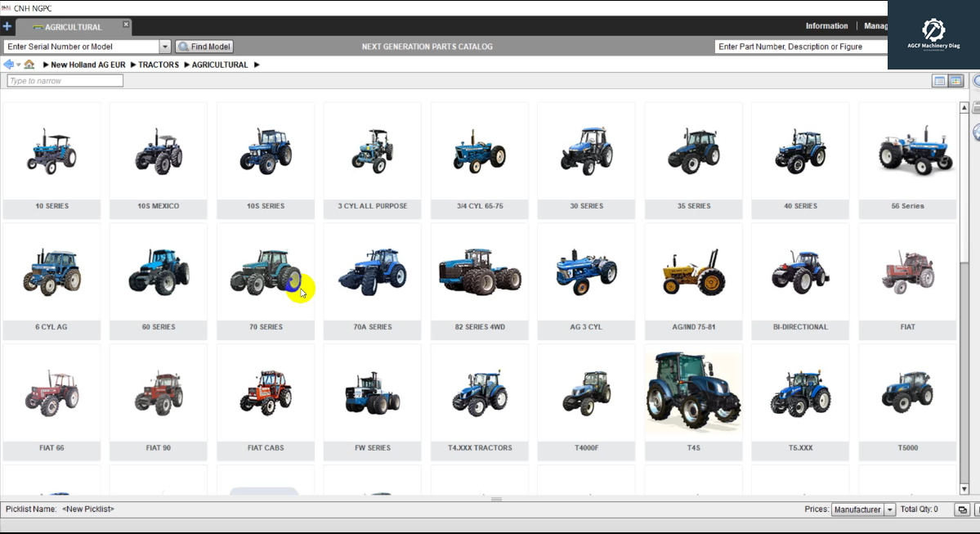
Task: Navigate to TRACTORS in the breadcrumb
Action: (159, 65)
